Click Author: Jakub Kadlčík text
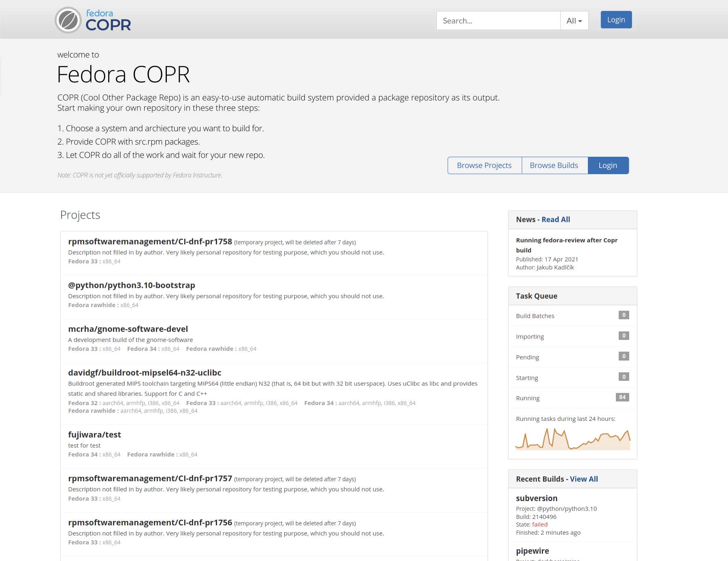Viewport: 728px width, 561px height. 545,267
